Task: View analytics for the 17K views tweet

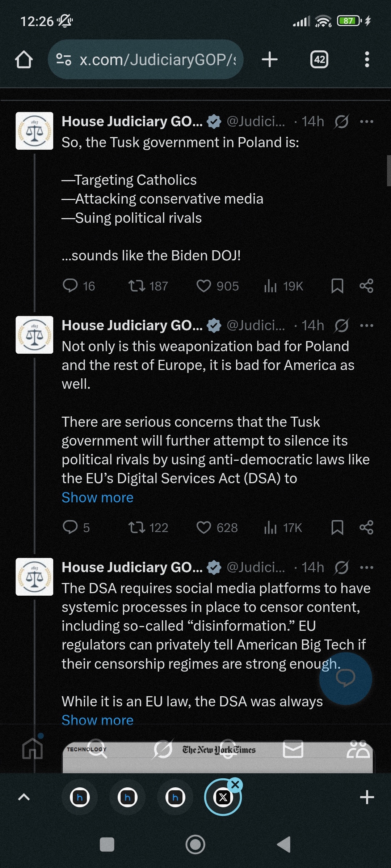Action: [x=283, y=527]
